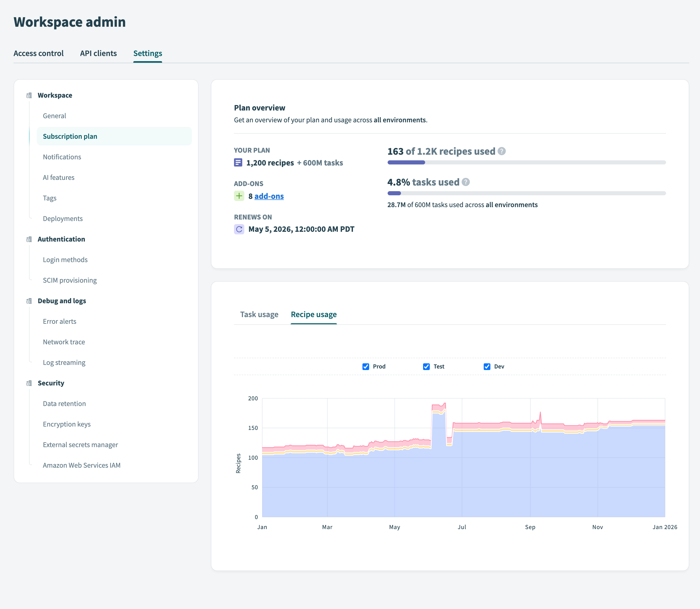Click the purple plan recipes icon
The width and height of the screenshot is (700, 609).
238,163
